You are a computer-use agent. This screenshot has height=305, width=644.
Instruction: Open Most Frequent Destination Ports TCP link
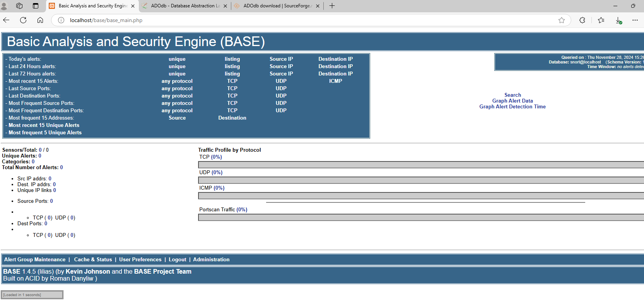[232, 110]
